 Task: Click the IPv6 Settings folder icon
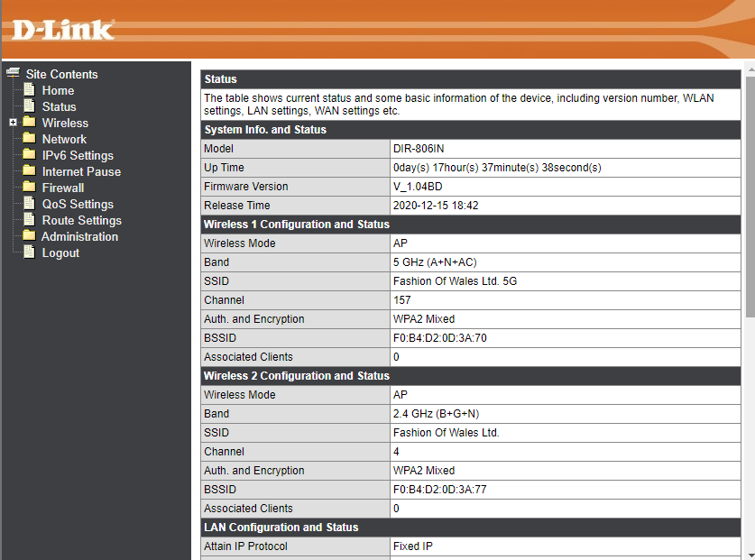[29, 155]
